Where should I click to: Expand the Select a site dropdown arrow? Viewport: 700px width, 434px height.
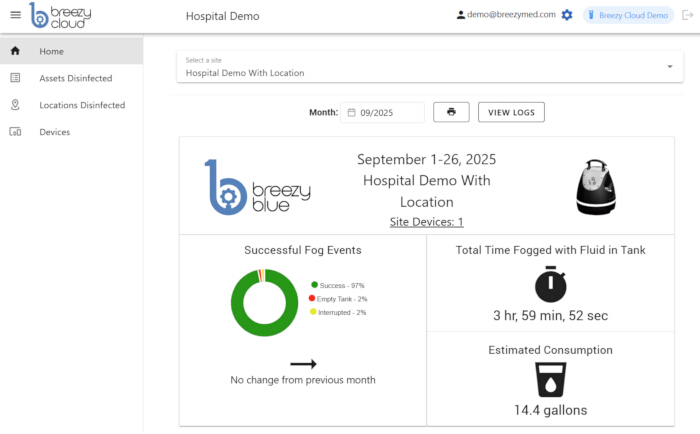point(670,67)
